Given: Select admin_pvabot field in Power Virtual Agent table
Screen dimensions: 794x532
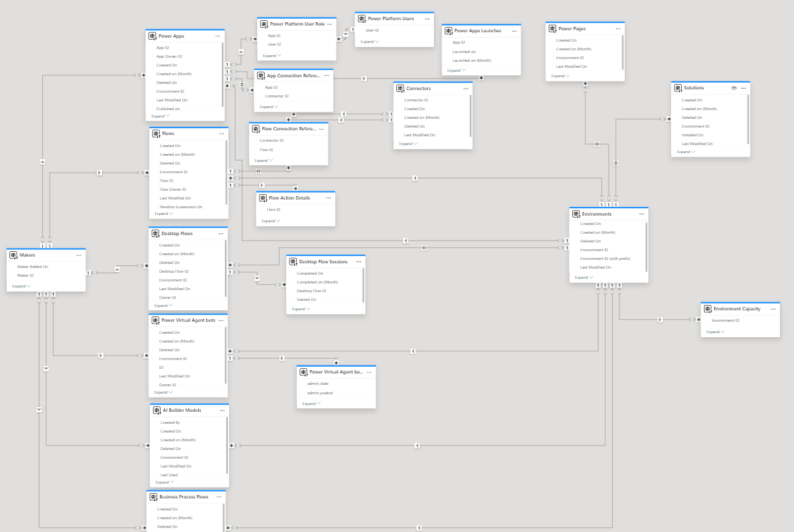Looking at the screenshot, I should 320,393.
